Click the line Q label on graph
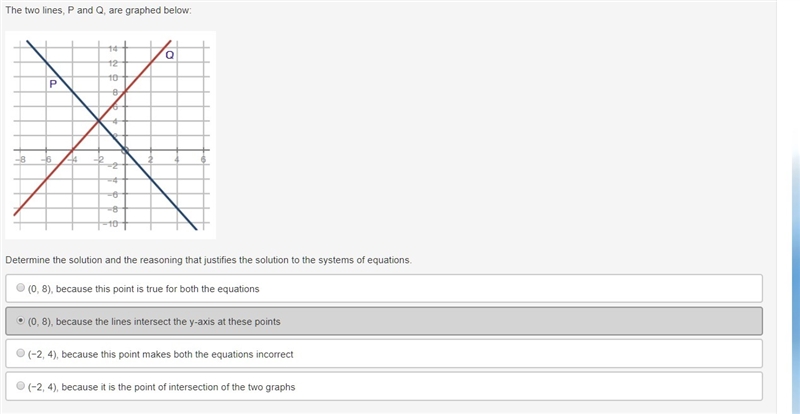Image resolution: width=800 pixels, height=414 pixels. [170, 55]
